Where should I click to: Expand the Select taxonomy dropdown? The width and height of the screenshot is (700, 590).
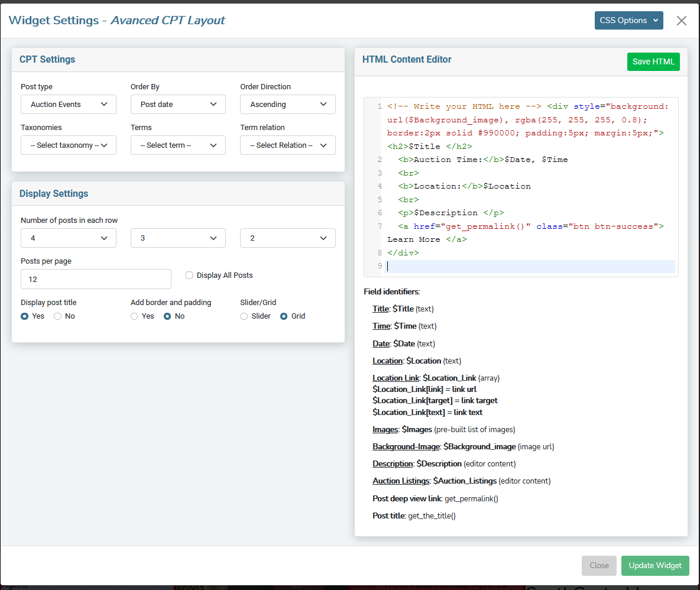coord(69,145)
